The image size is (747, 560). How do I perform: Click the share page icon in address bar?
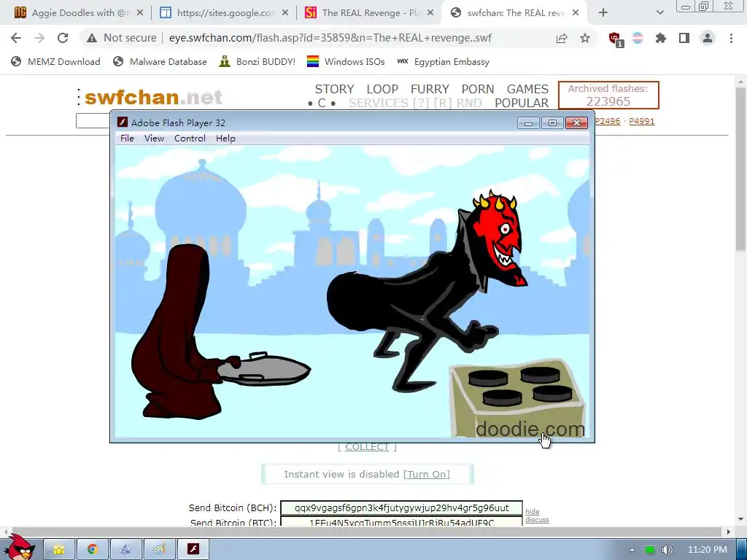(x=562, y=38)
